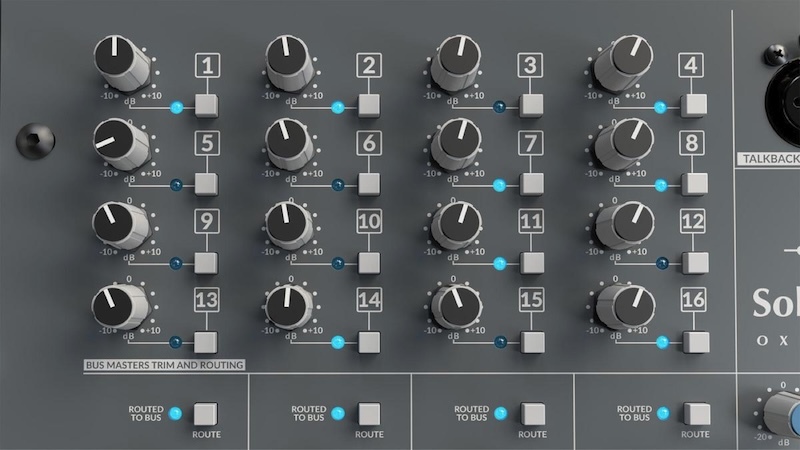Image resolution: width=800 pixels, height=450 pixels.
Task: Click the first ROUTED TO BUS blue LED
Action: point(175,413)
